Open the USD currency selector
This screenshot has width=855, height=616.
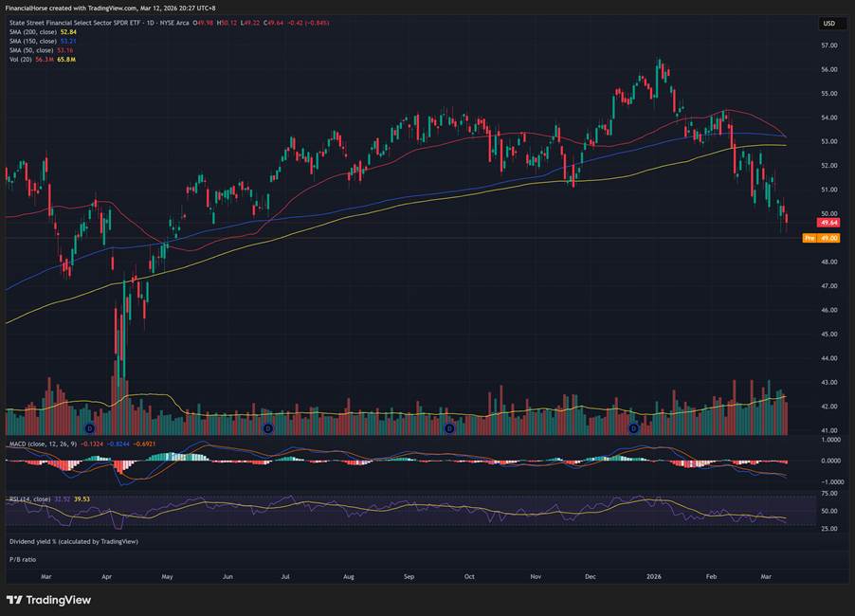coord(828,24)
